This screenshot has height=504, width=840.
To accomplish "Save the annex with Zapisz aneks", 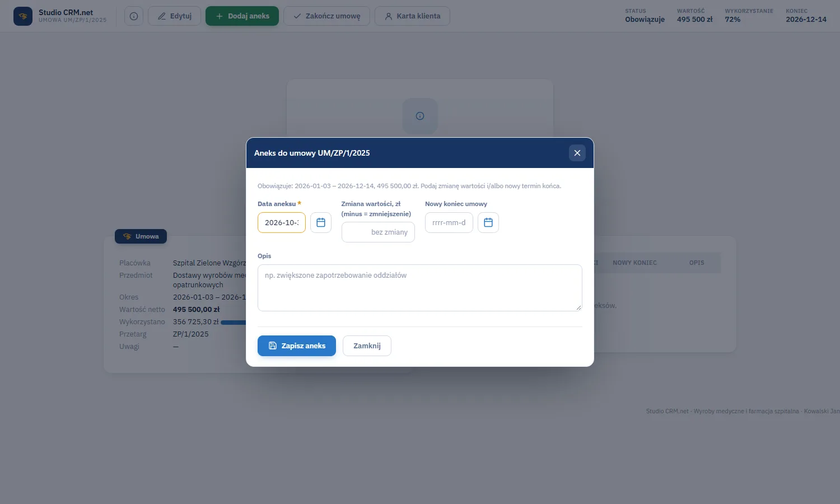I will click(x=297, y=346).
